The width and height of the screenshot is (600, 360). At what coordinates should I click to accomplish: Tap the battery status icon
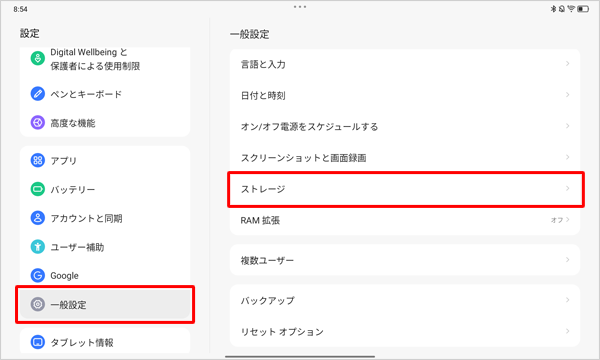coord(583,9)
